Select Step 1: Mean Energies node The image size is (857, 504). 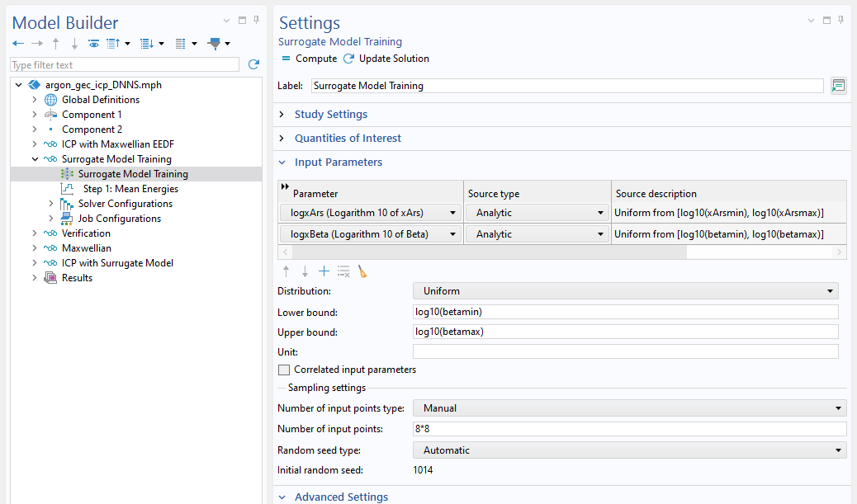[x=130, y=189]
